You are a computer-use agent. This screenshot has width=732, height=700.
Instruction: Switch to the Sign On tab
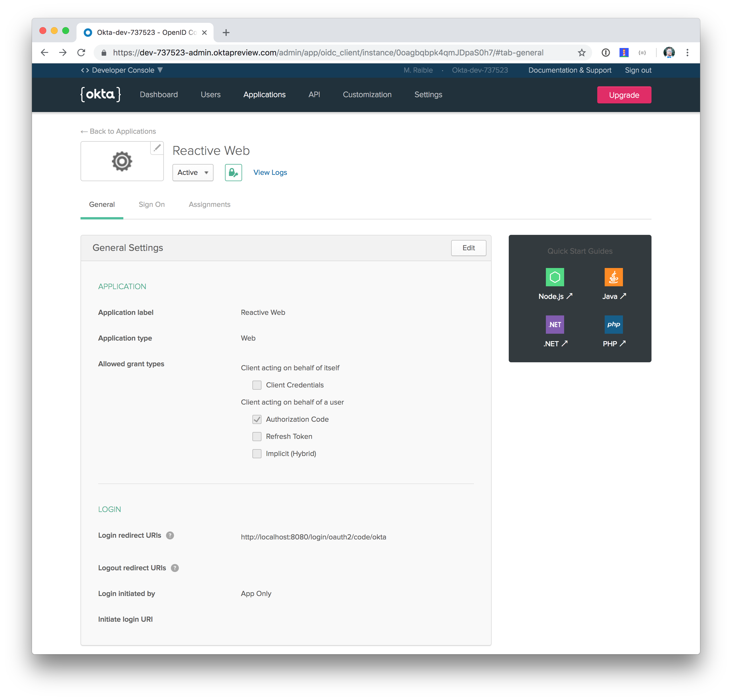tap(150, 204)
